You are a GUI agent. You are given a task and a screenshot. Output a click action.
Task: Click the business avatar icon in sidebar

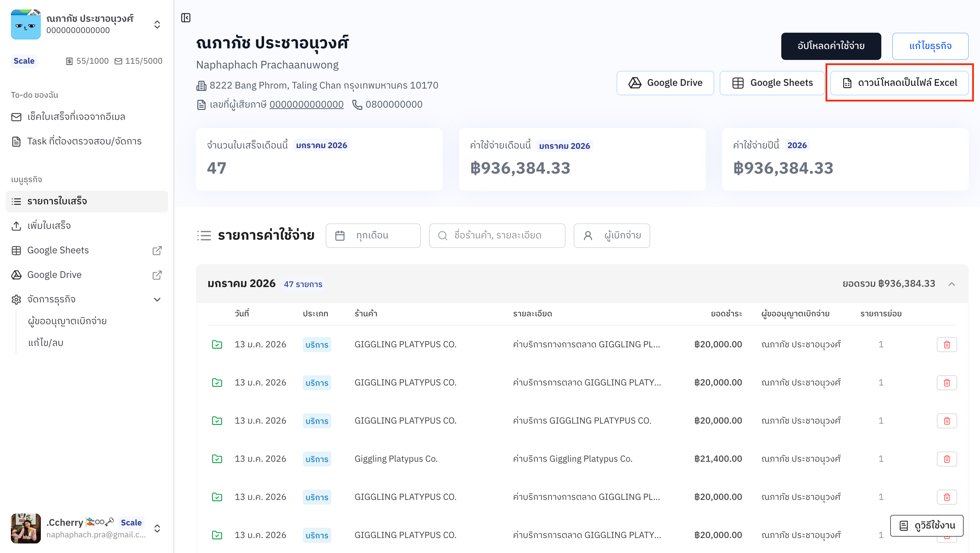[26, 25]
